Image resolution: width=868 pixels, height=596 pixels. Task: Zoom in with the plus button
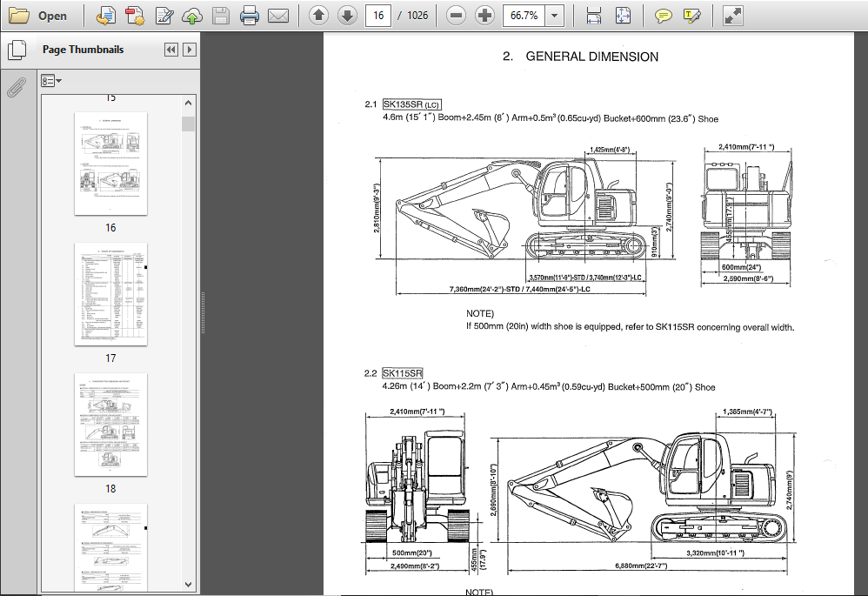[x=485, y=16]
